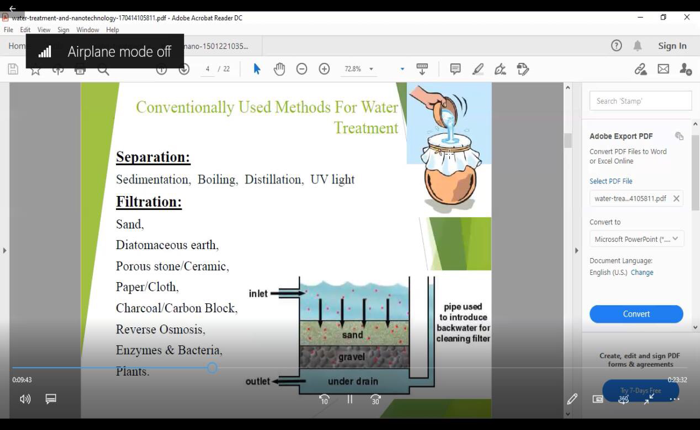Click the video progress seek bar handle

point(213,368)
